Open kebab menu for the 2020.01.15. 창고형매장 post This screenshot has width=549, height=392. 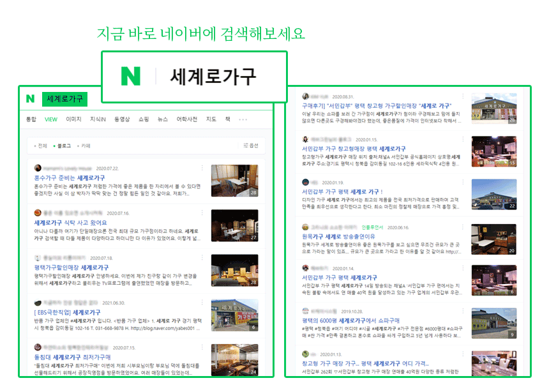point(463,139)
